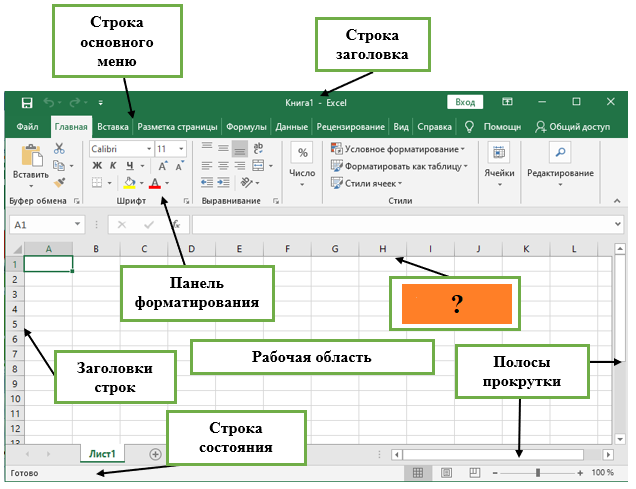
Task: Switch to Page Layout view in status bar
Action: (x=447, y=473)
